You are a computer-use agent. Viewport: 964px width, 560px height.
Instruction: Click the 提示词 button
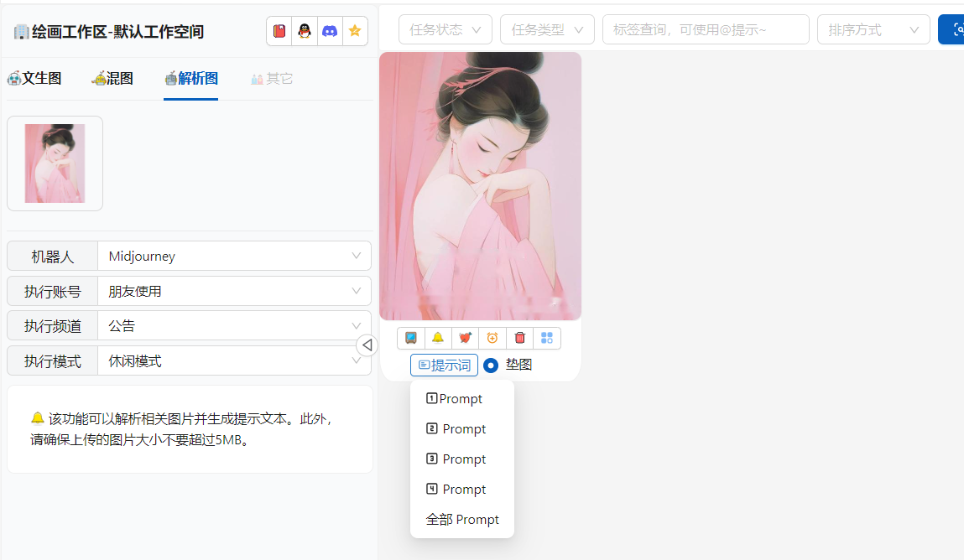pos(444,366)
